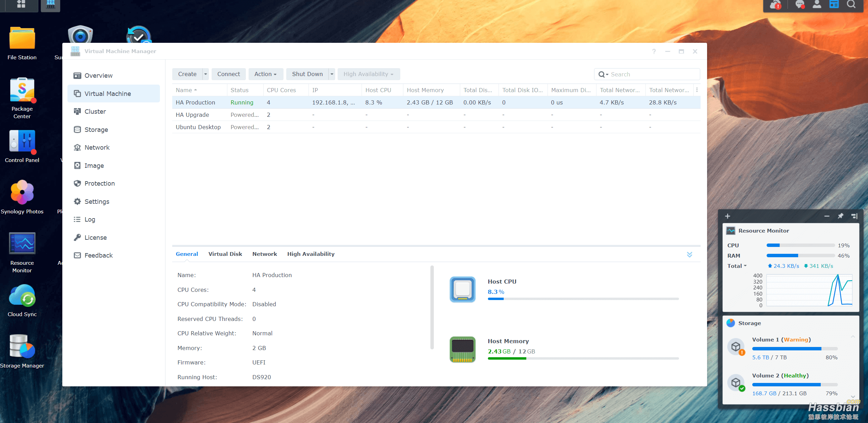The height and width of the screenshot is (423, 868).
Task: Click Volume 2 healthy cube icon
Action: tap(736, 383)
